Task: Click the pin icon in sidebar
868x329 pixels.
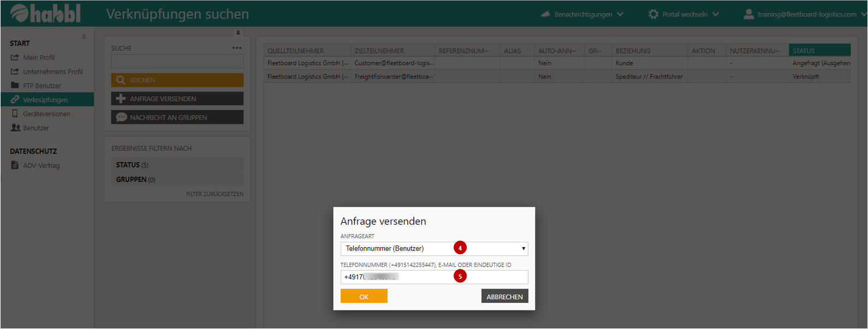Action: click(x=84, y=37)
